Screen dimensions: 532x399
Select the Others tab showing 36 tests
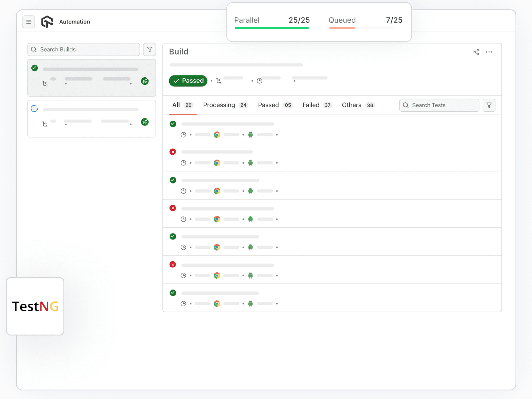(351, 105)
